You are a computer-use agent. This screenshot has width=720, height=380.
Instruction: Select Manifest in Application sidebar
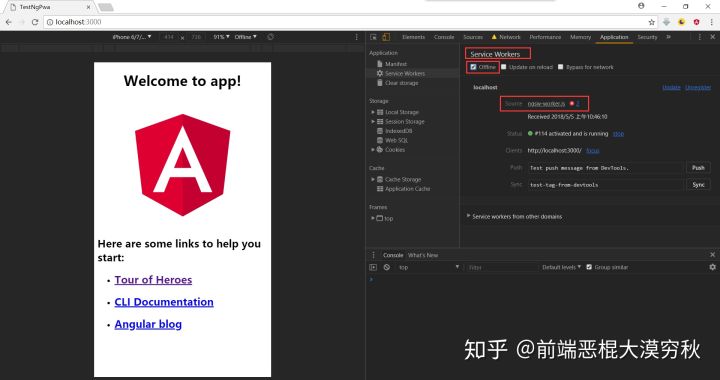396,64
